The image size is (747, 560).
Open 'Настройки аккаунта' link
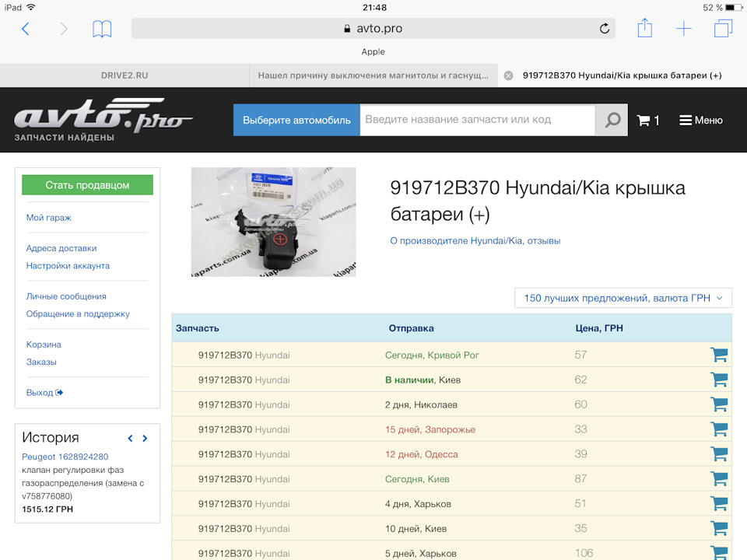coord(68,266)
